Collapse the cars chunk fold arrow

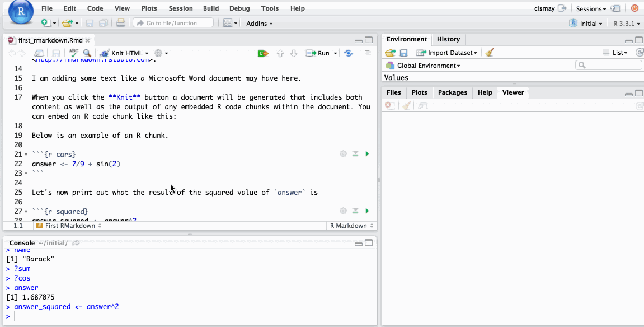coord(26,155)
